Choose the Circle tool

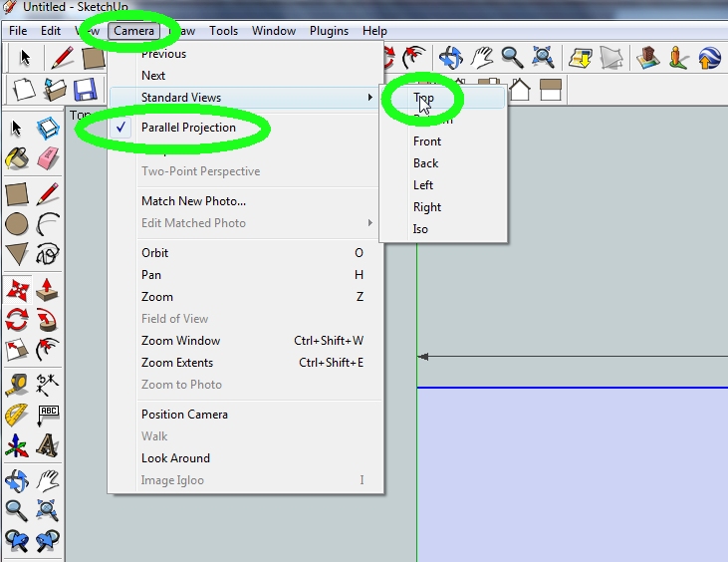click(x=17, y=224)
